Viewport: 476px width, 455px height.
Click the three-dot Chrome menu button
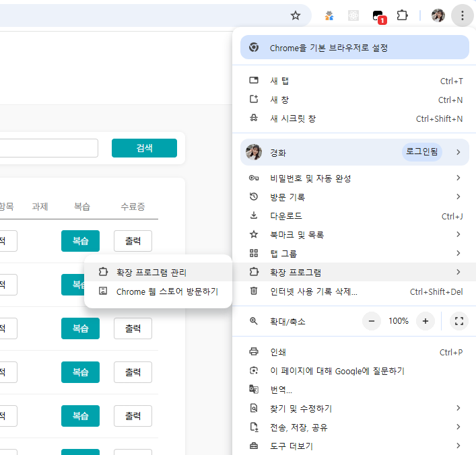pyautogui.click(x=462, y=15)
